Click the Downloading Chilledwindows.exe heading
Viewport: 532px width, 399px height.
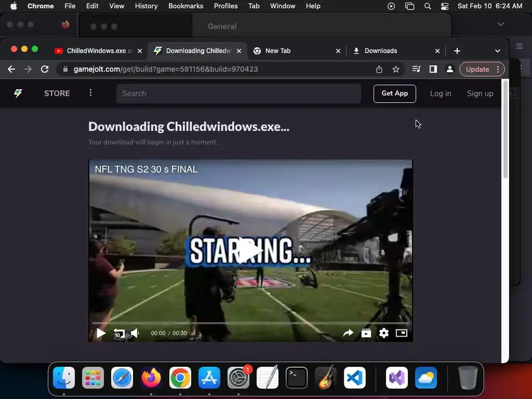(x=189, y=127)
